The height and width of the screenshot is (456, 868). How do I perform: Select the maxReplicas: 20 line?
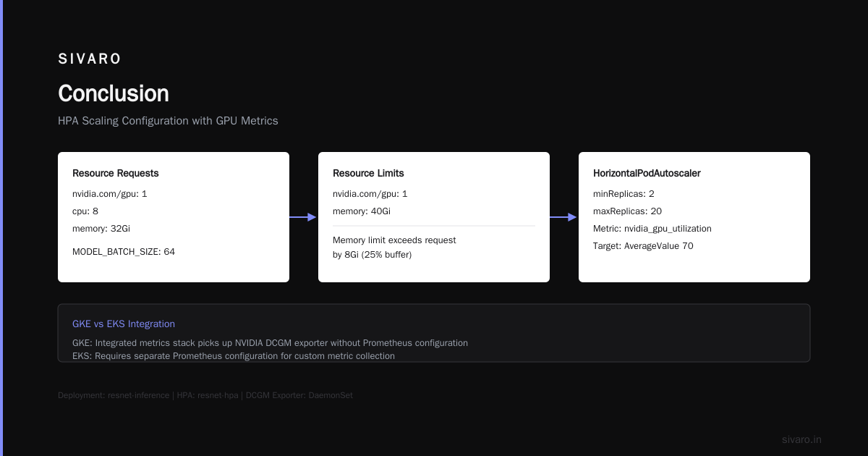click(627, 211)
